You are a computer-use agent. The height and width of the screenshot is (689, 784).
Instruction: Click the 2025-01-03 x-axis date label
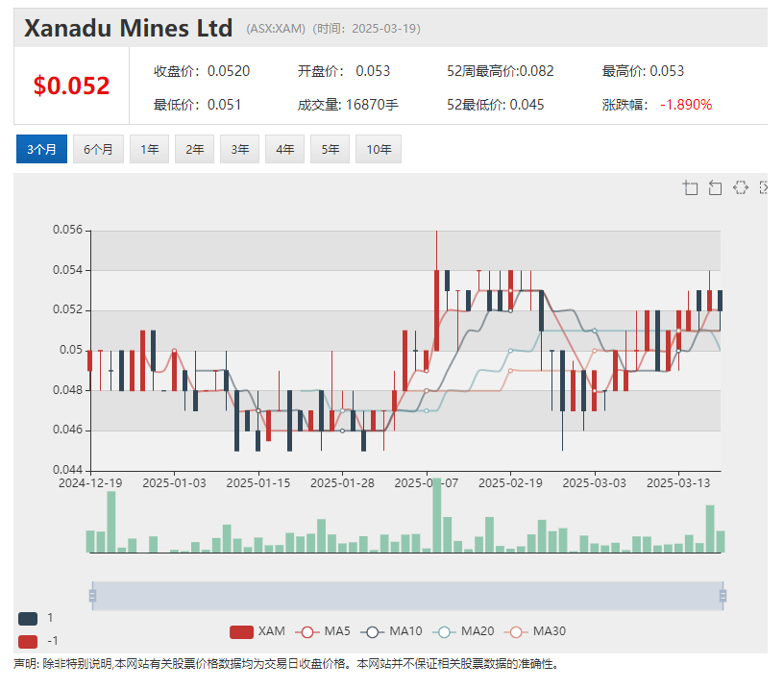175,483
